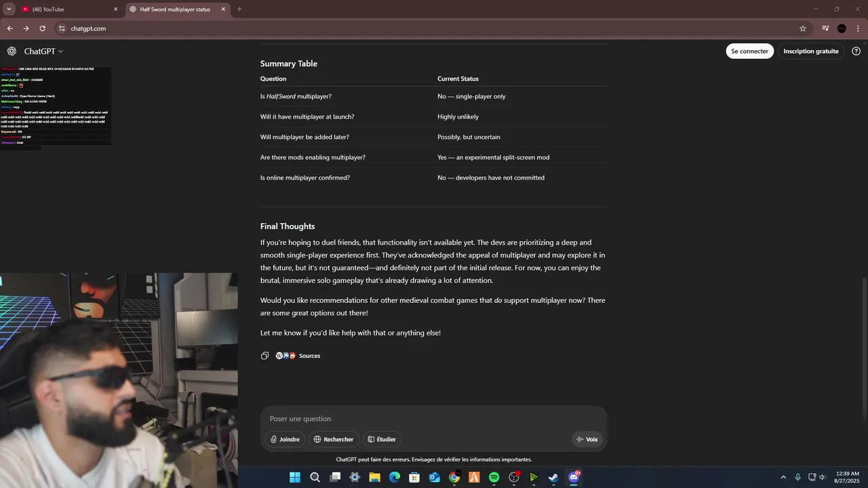Click the Summary Table heading
The image size is (868, 488).
coord(289,64)
